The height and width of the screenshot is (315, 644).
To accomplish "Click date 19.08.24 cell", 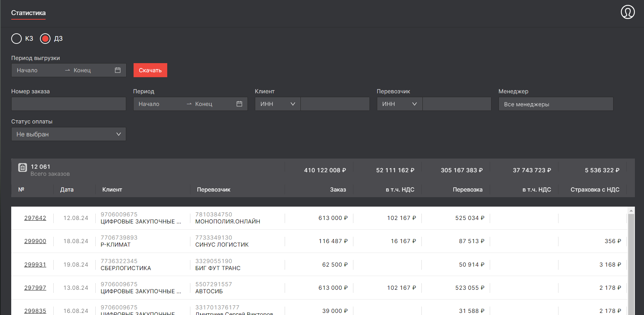I will coord(76,264).
